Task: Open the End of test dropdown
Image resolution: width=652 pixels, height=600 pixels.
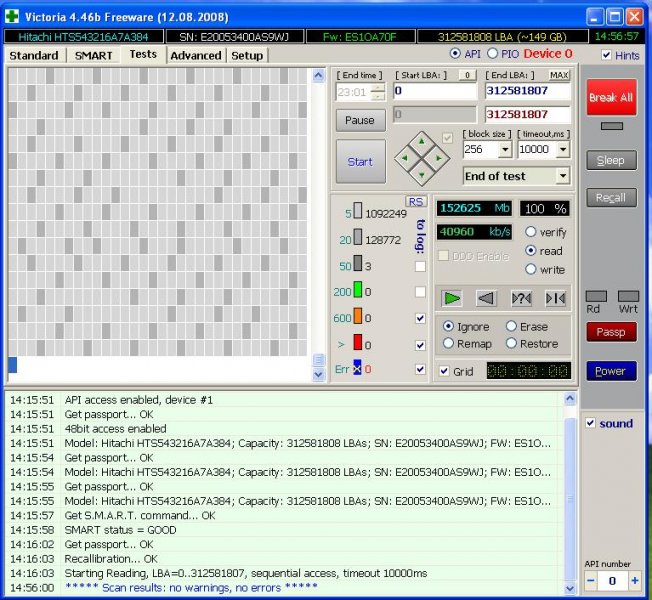Action: pyautogui.click(x=563, y=176)
